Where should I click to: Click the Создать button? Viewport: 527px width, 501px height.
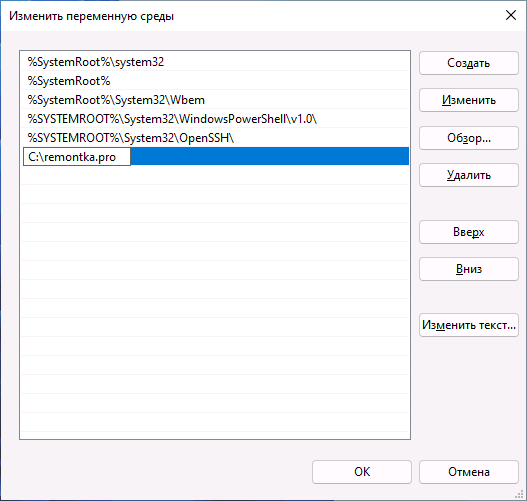pyautogui.click(x=469, y=63)
